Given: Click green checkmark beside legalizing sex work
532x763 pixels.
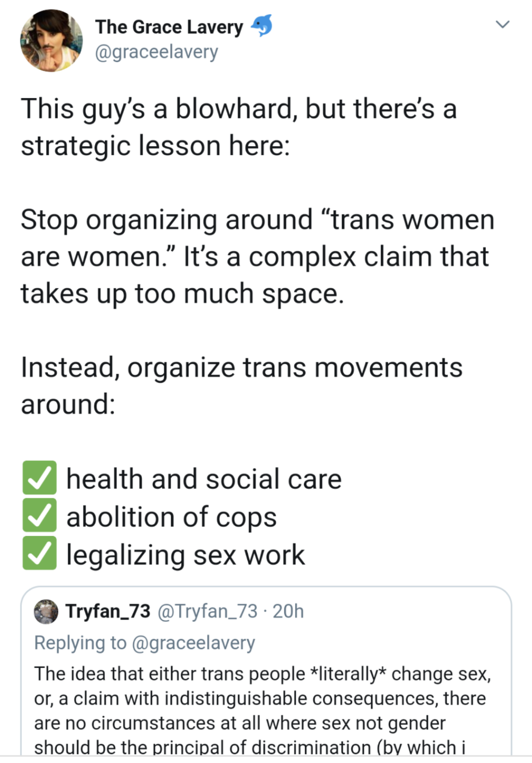Looking at the screenshot, I should [39, 553].
